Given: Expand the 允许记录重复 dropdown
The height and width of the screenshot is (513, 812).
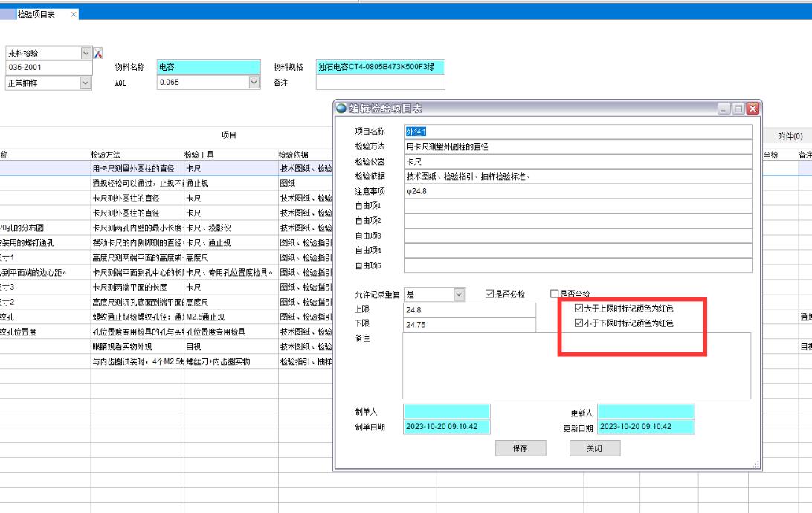Looking at the screenshot, I should 458,295.
